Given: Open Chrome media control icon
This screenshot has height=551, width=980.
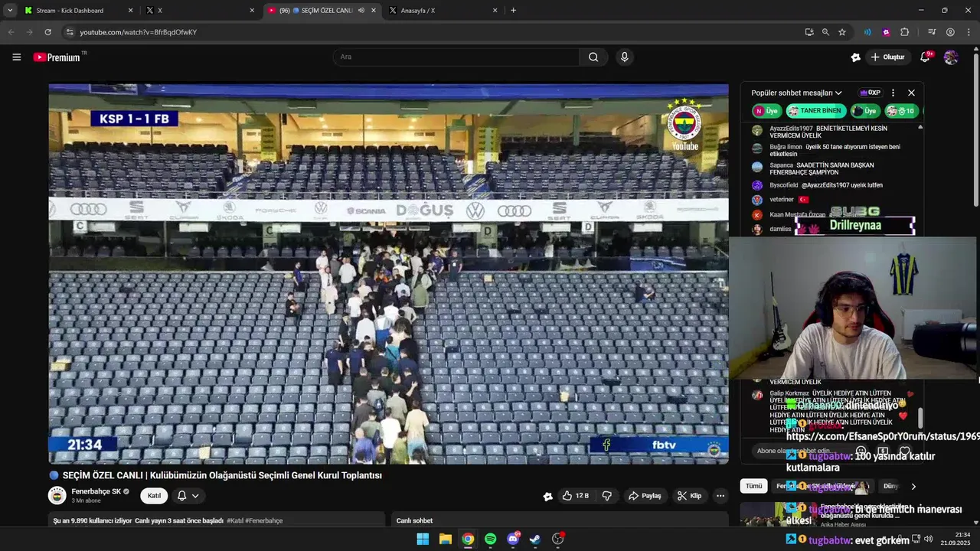Looking at the screenshot, I should [932, 32].
